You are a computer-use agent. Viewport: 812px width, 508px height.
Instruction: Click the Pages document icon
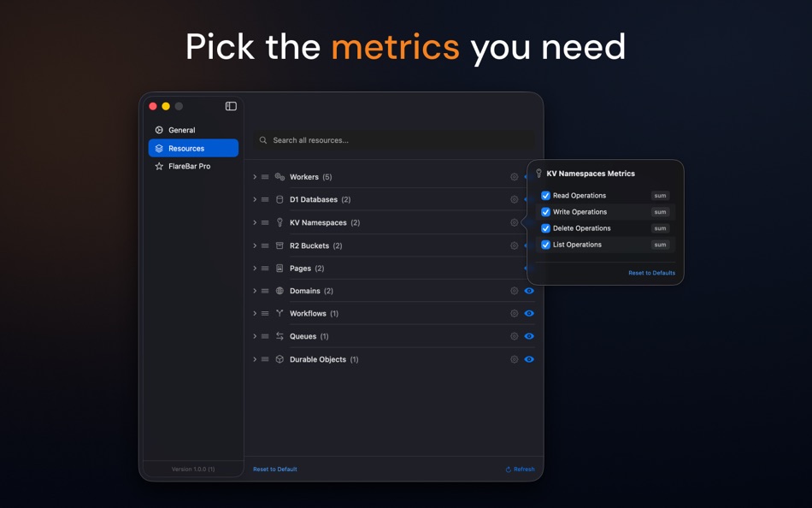tap(279, 268)
